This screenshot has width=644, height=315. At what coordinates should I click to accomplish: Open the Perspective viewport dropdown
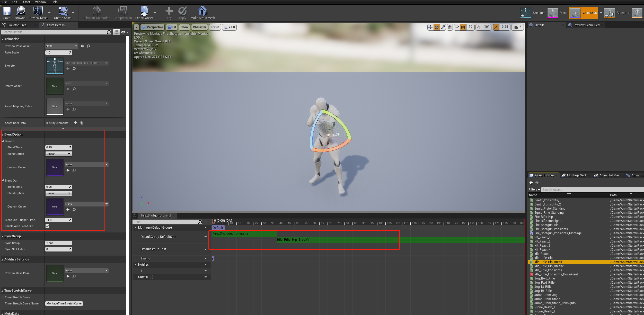tap(153, 27)
